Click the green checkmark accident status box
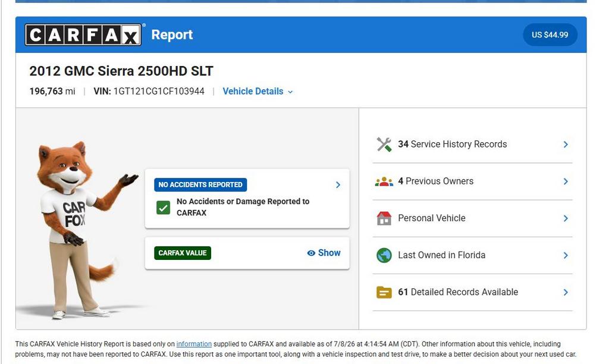609x364 pixels. [163, 208]
